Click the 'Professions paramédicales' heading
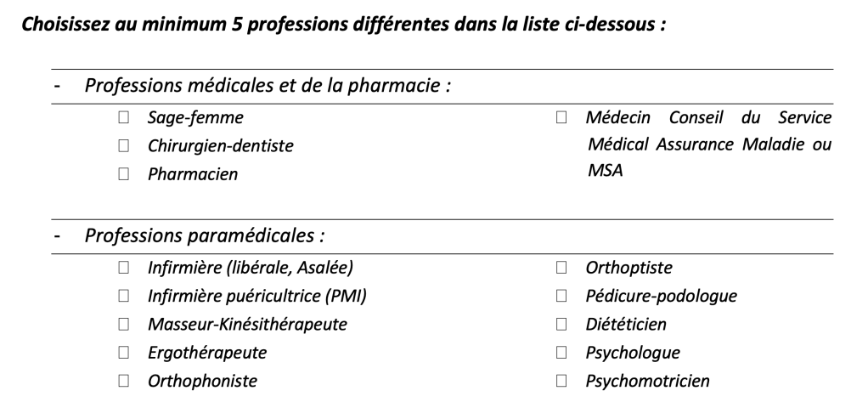868x419 pixels. click(206, 235)
